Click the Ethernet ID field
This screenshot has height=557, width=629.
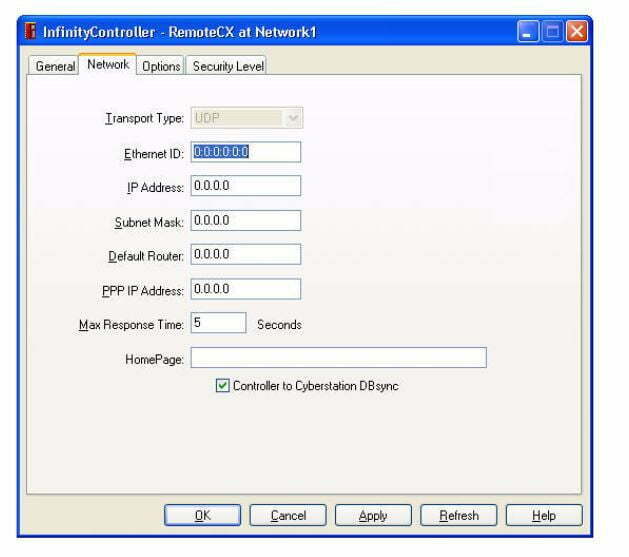pos(246,152)
